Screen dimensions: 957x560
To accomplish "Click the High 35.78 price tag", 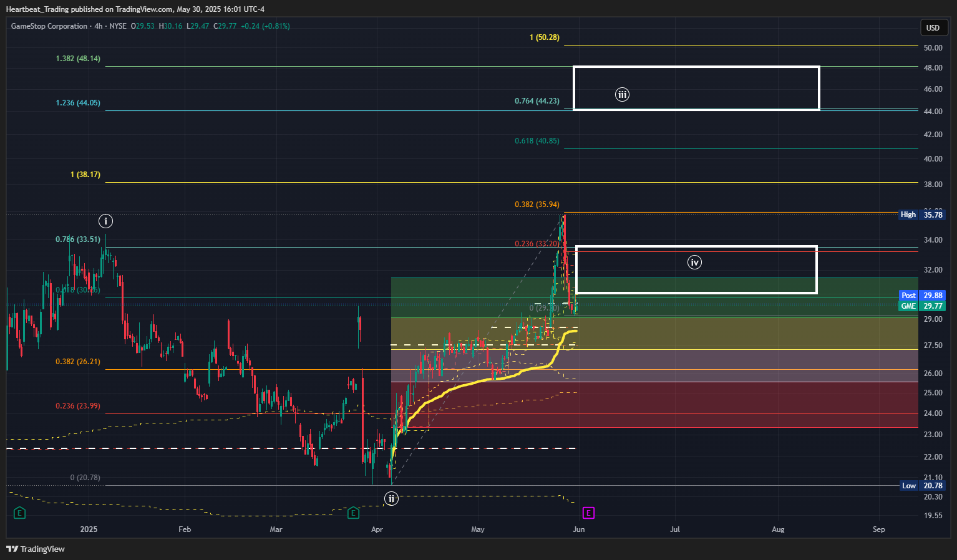I will pyautogui.click(x=922, y=215).
